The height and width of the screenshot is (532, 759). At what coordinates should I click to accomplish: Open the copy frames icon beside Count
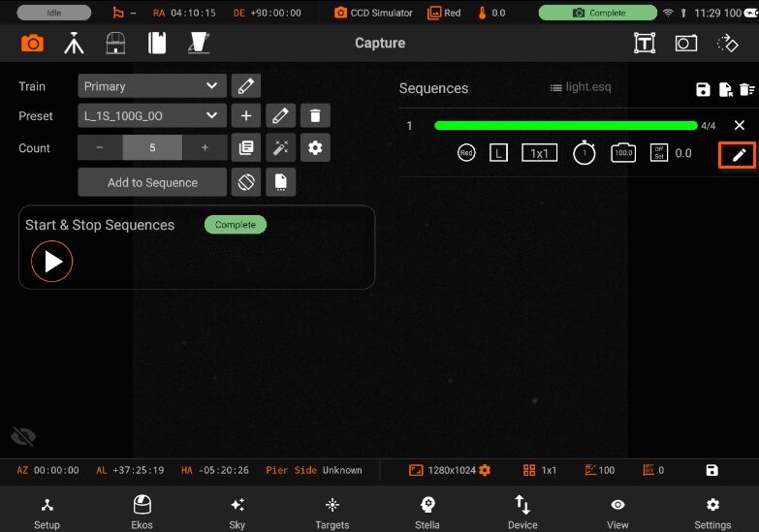[x=246, y=147]
